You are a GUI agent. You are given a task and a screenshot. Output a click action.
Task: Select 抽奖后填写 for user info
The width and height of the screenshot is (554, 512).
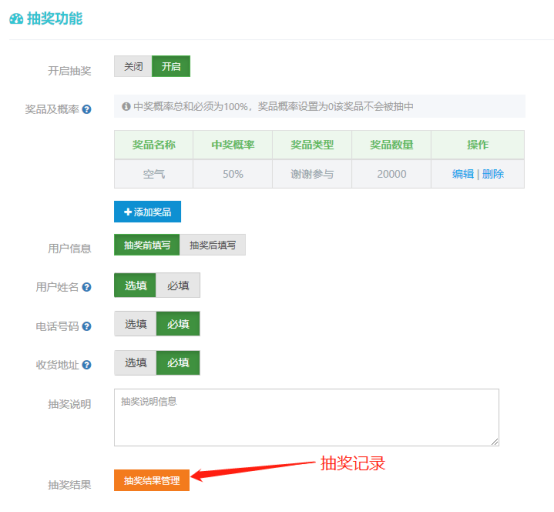(x=213, y=245)
